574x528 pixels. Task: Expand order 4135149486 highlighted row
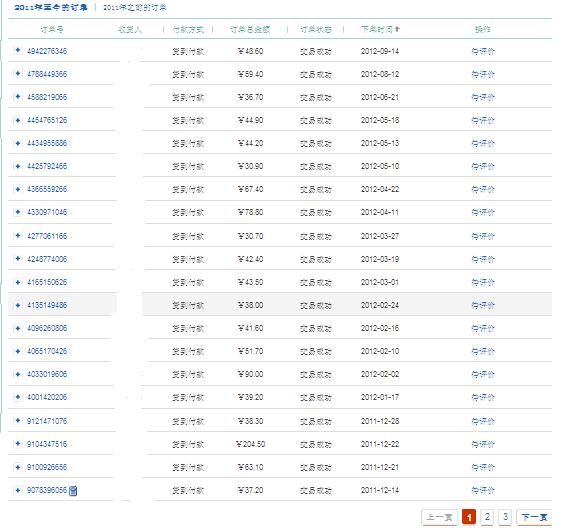(18, 305)
